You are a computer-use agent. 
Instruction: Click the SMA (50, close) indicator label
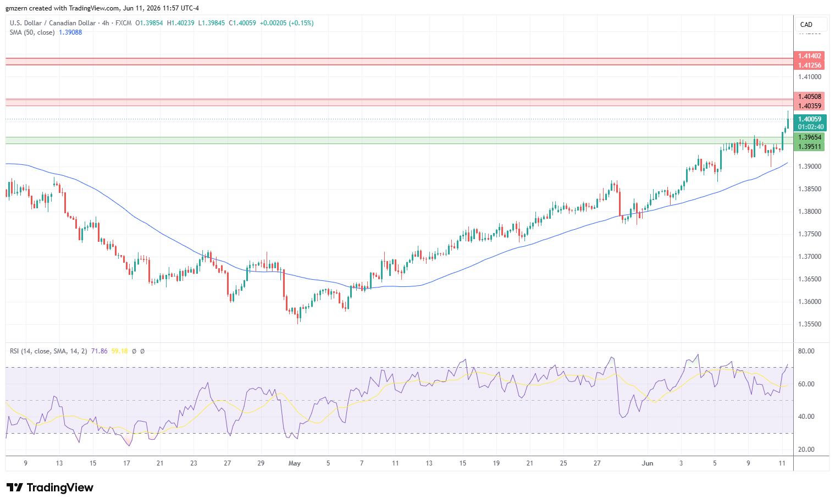[32, 32]
